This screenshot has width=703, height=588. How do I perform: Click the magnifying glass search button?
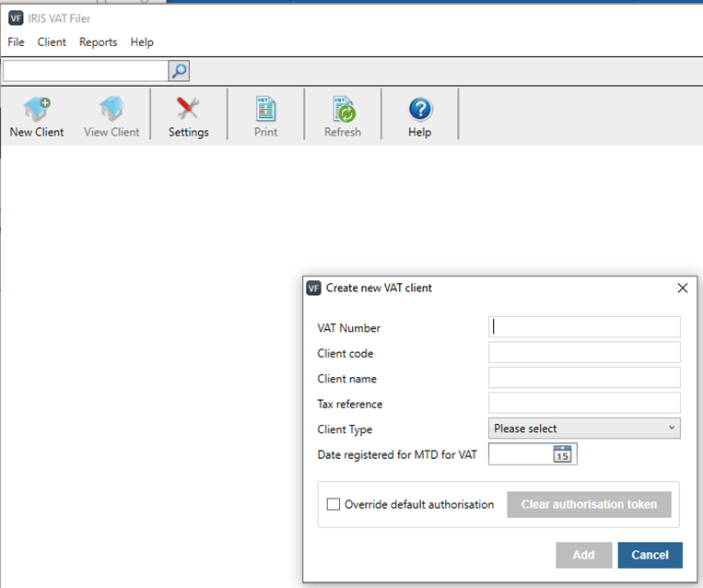click(179, 71)
